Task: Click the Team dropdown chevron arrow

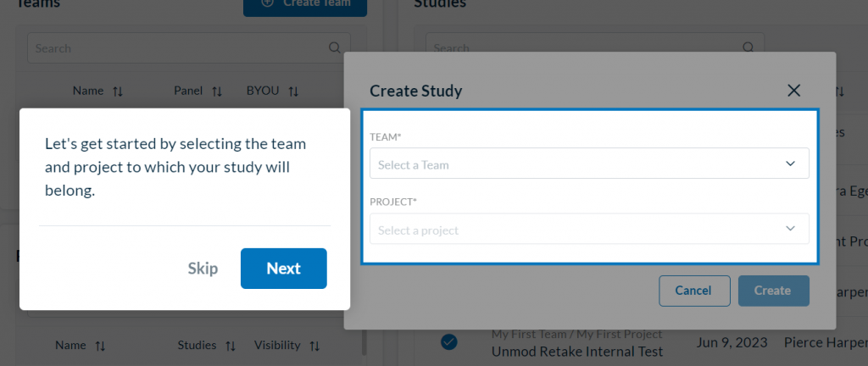Action: (x=790, y=164)
